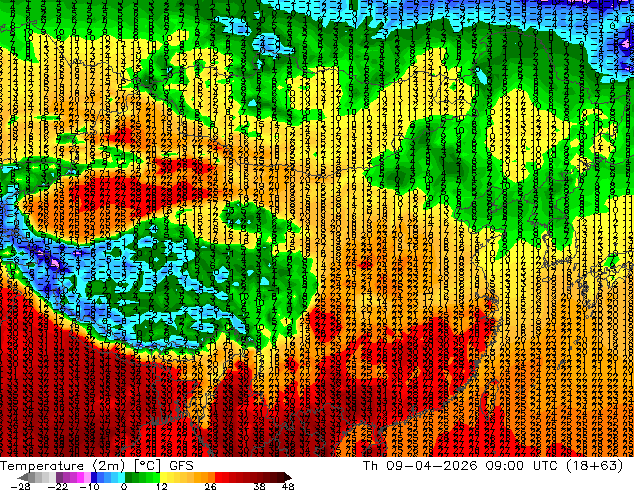Click the '12' legend label
This screenshot has width=634, height=490.
(x=162, y=486)
